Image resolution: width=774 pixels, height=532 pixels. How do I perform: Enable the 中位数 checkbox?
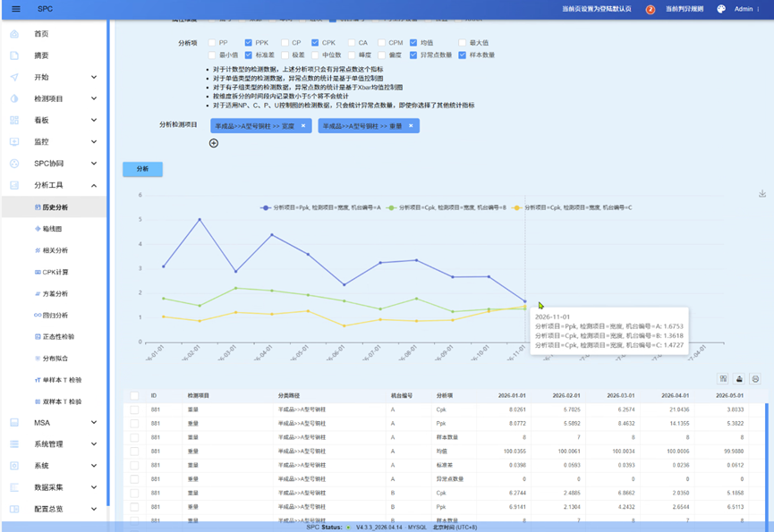pos(315,55)
